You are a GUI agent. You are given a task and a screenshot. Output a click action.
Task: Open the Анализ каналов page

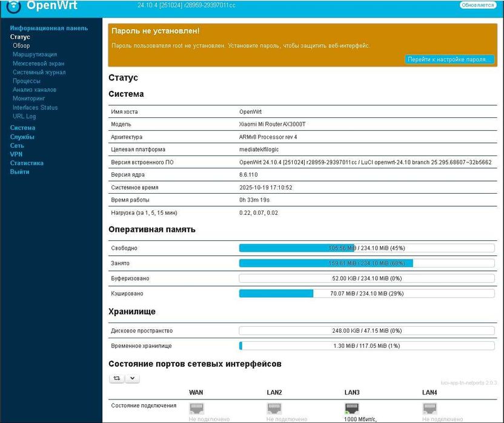[x=35, y=90]
